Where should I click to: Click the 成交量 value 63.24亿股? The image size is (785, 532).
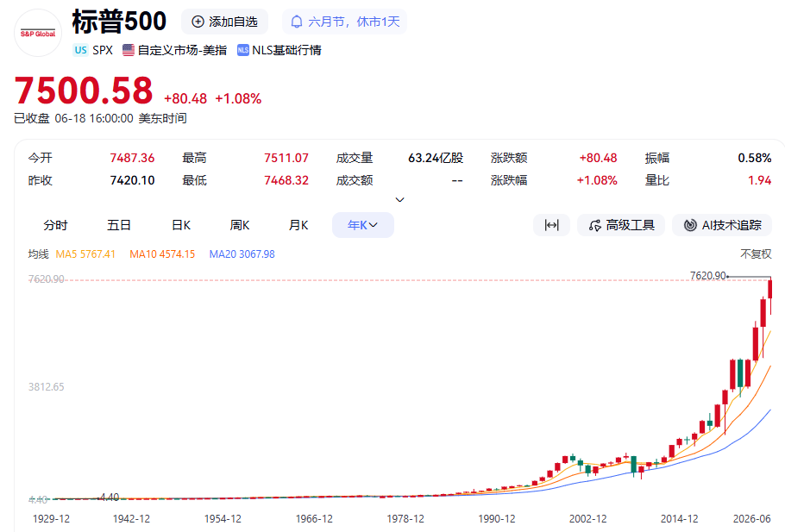click(436, 158)
